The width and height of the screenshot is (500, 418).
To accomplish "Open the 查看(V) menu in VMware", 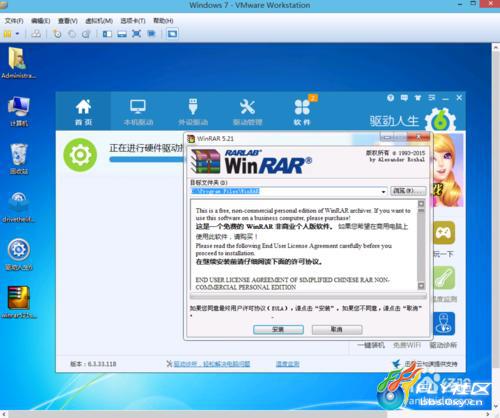I will tap(68, 21).
